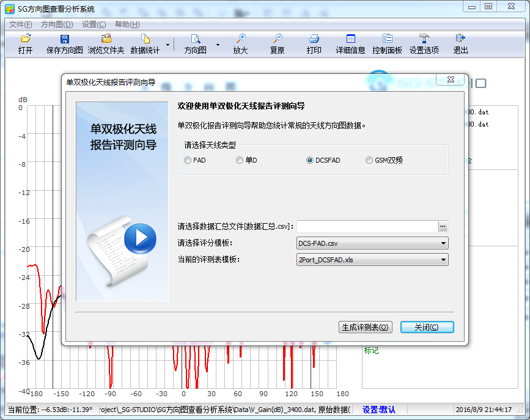
Task: Click the 复原 restore zoom icon
Action: 278,39
